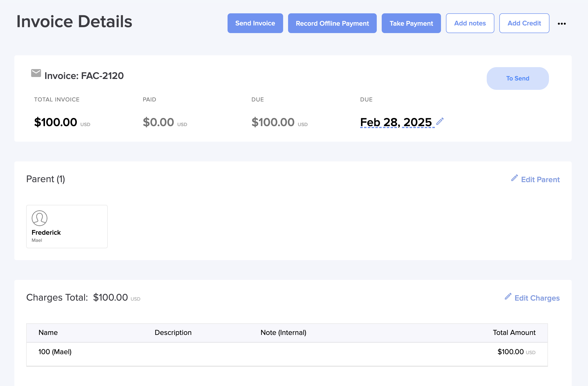Click the Edit Charges link

pyautogui.click(x=537, y=298)
